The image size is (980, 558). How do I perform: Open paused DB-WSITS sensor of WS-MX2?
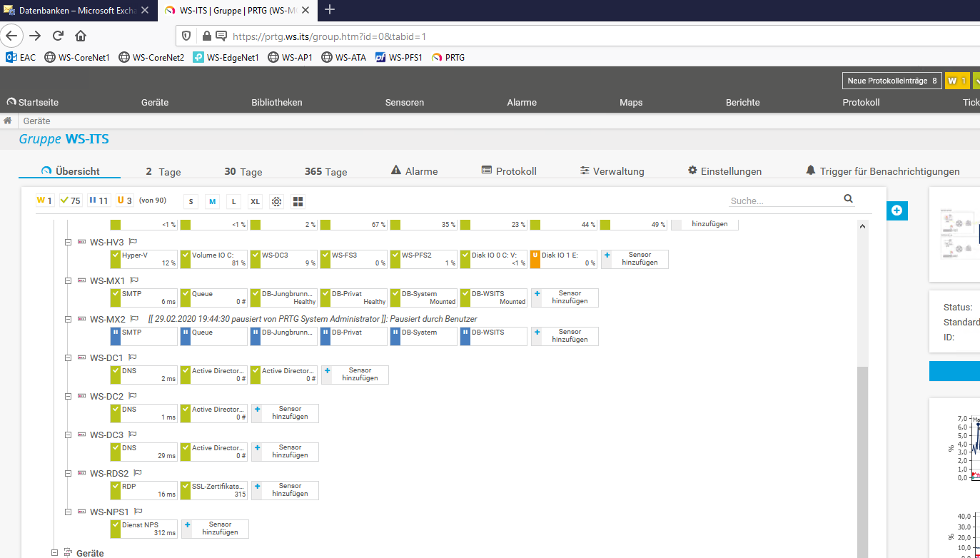(493, 336)
